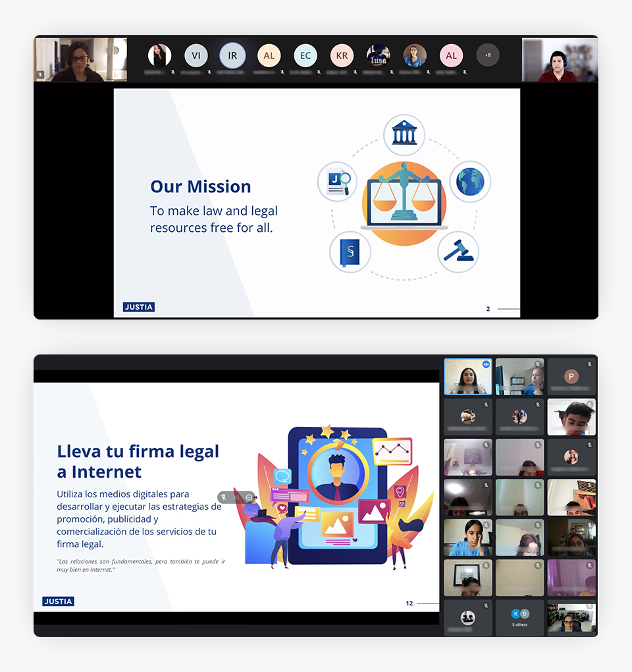Screen dimensions: 632x672
Task: Toggle mute icon on the 'P' participant tile
Action: tap(590, 364)
